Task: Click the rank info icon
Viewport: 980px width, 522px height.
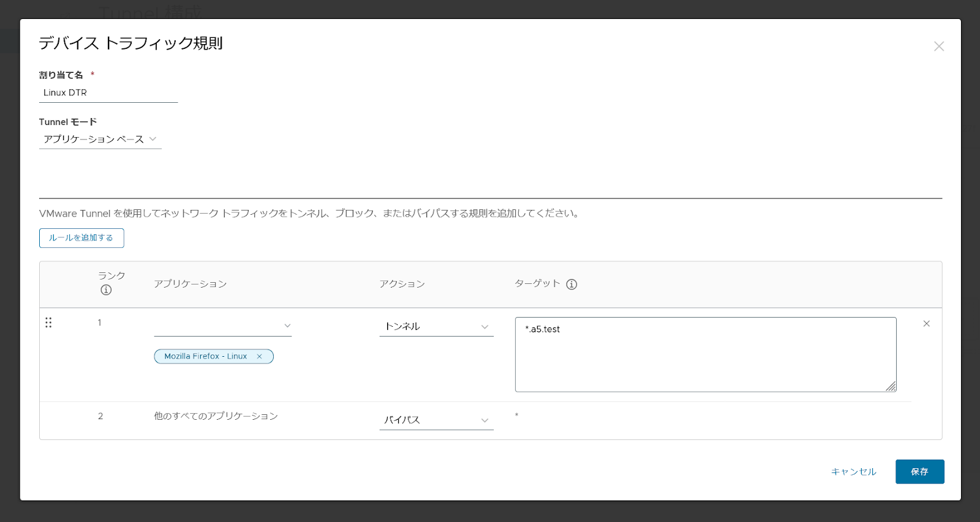Action: pos(106,290)
